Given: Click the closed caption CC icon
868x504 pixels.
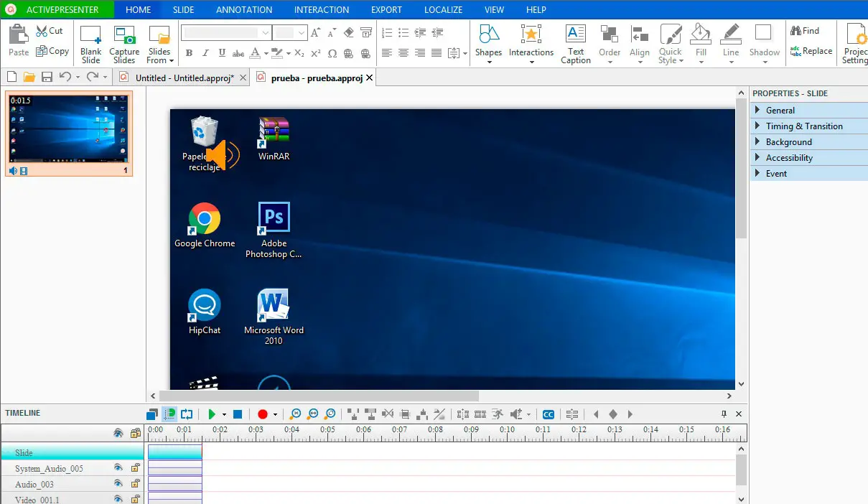Looking at the screenshot, I should (549, 414).
